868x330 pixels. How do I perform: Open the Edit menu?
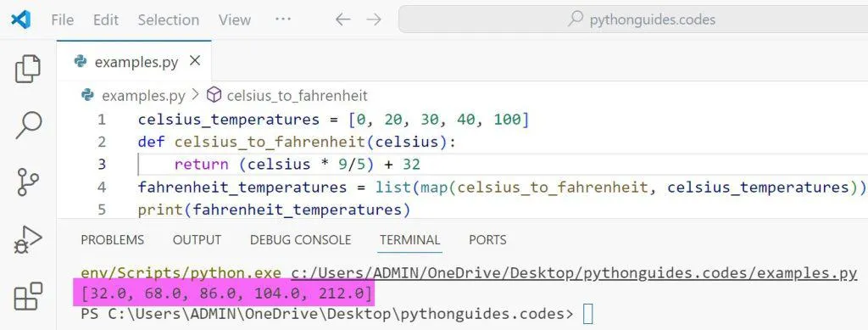click(x=106, y=20)
